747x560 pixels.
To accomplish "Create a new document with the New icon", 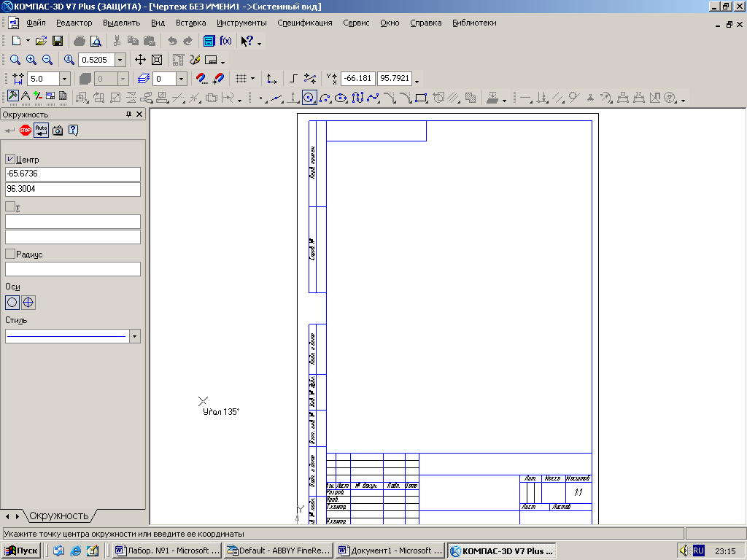I will tap(16, 41).
